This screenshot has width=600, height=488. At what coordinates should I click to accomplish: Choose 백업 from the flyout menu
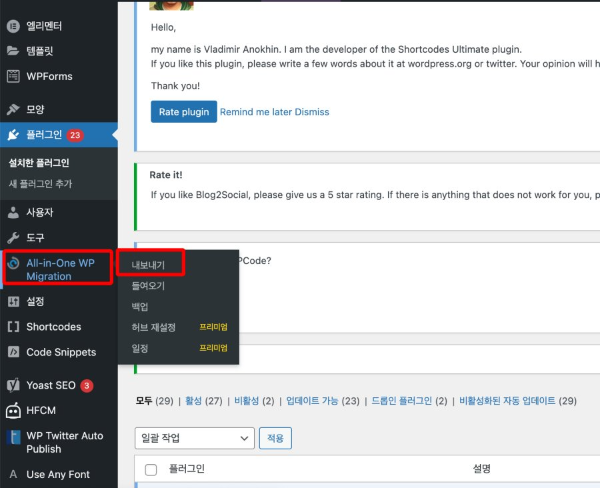140,307
